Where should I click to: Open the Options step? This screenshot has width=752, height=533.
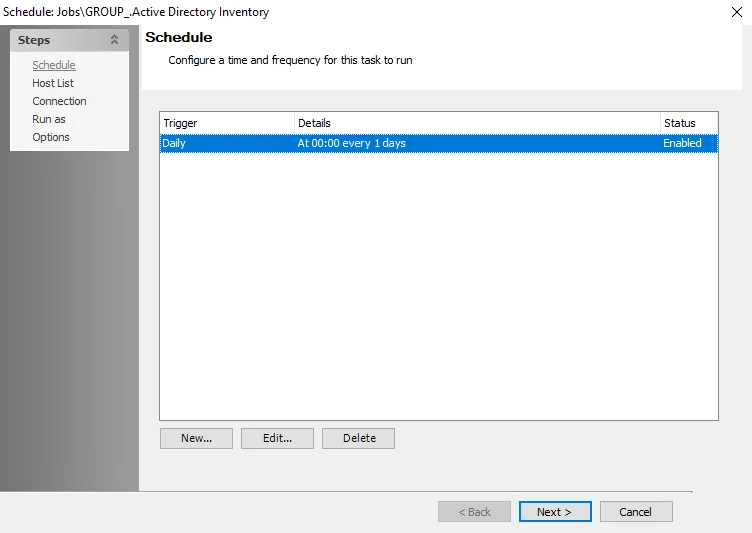tap(51, 137)
